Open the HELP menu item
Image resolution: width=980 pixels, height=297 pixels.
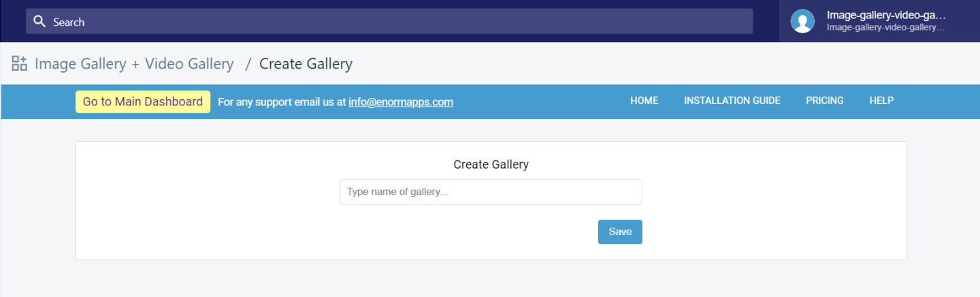[x=881, y=101]
